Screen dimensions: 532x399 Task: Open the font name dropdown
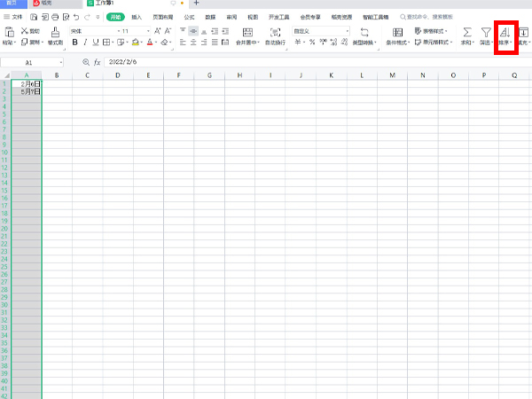(x=119, y=31)
